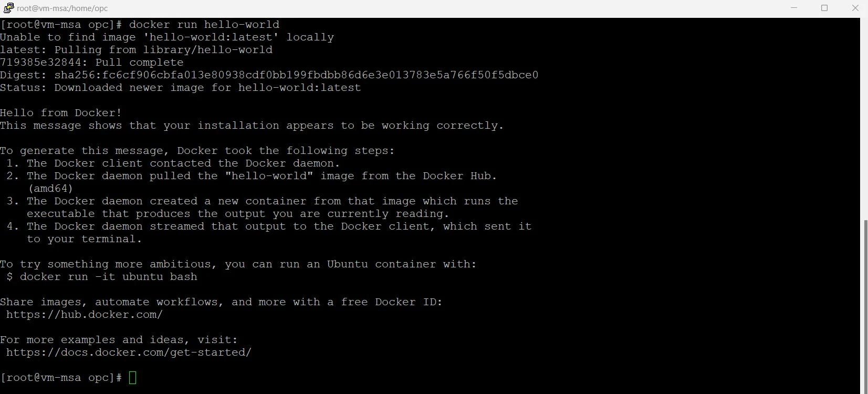Close the root@vm-msa terminal window
This screenshot has height=394, width=868.
(x=854, y=8)
